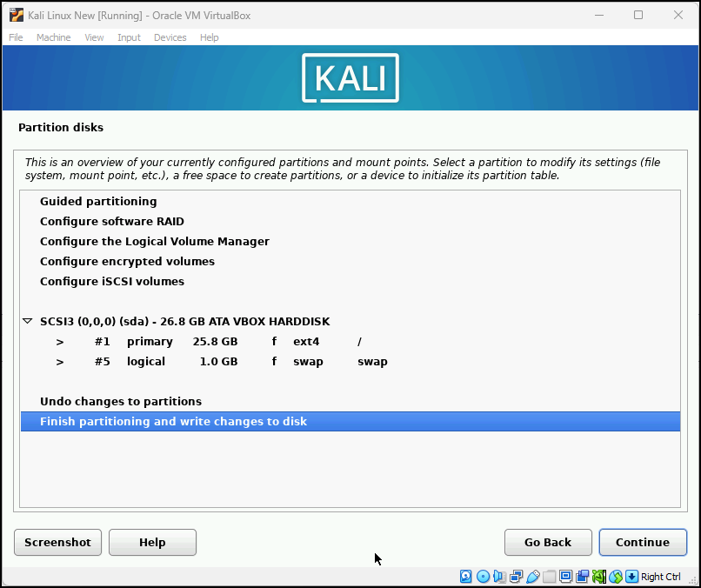Click the mouse integration globe icon

(616, 577)
